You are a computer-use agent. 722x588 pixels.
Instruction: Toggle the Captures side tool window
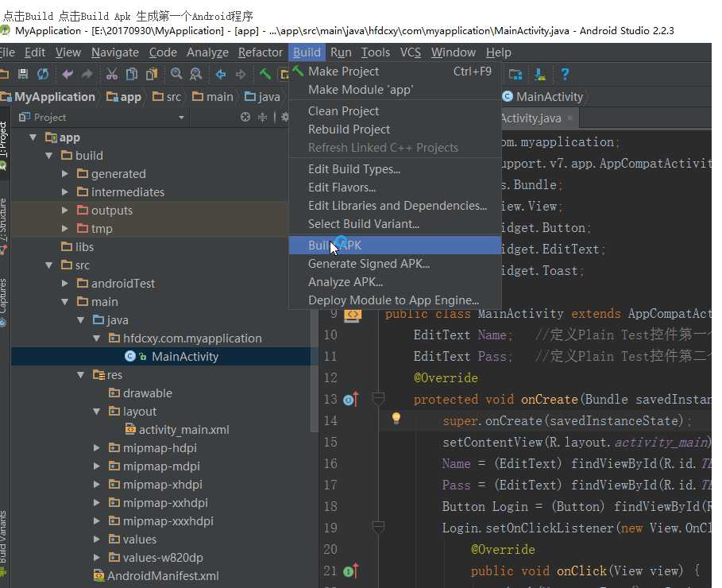(4, 302)
